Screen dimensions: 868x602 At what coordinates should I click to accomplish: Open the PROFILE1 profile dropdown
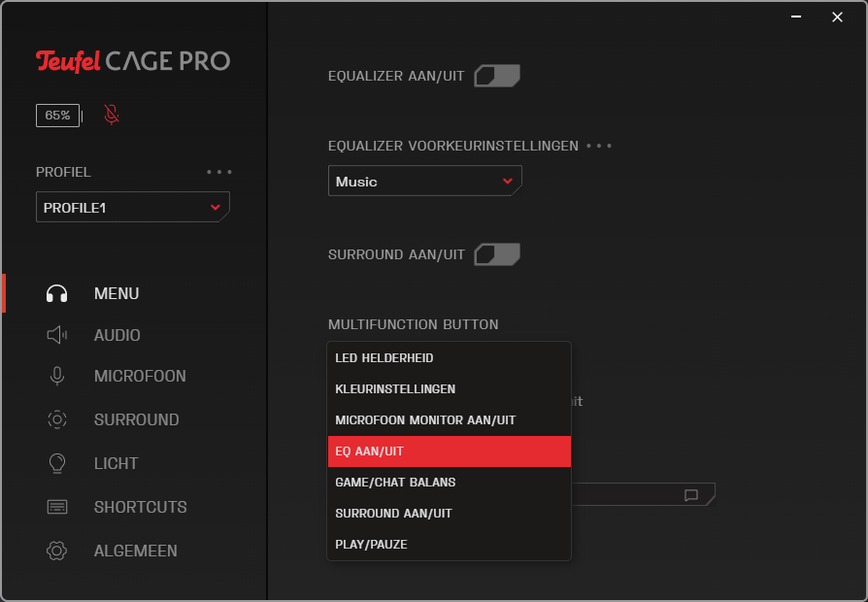click(133, 207)
